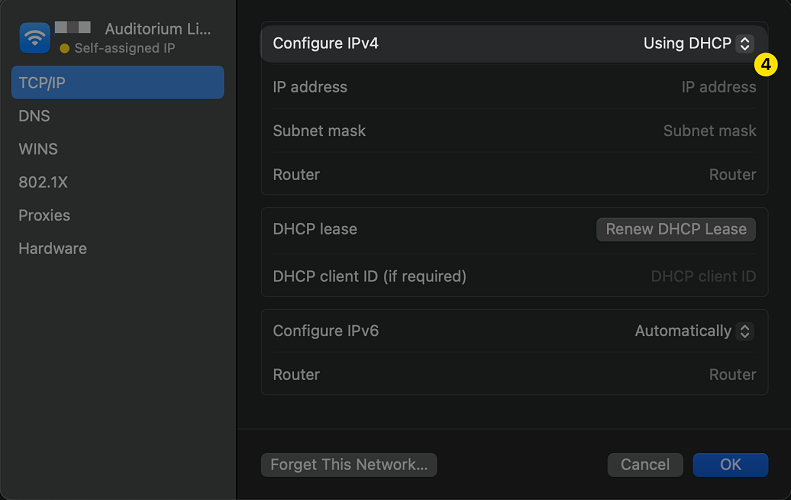Cancel the network settings dialog
Screen dimensions: 791x500
(645, 464)
